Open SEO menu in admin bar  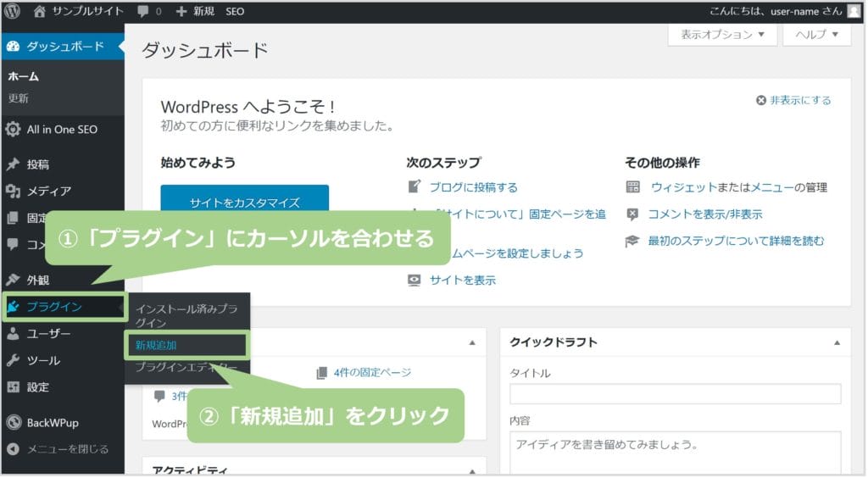[x=235, y=11]
